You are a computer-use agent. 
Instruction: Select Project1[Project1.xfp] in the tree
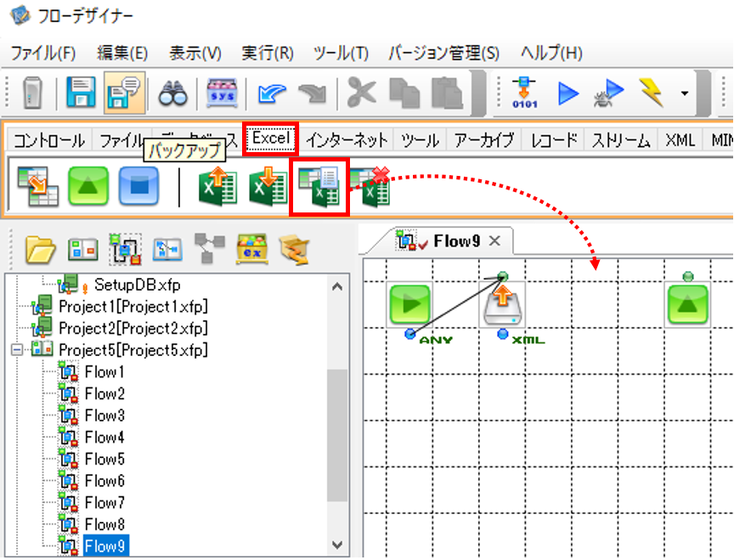133,306
